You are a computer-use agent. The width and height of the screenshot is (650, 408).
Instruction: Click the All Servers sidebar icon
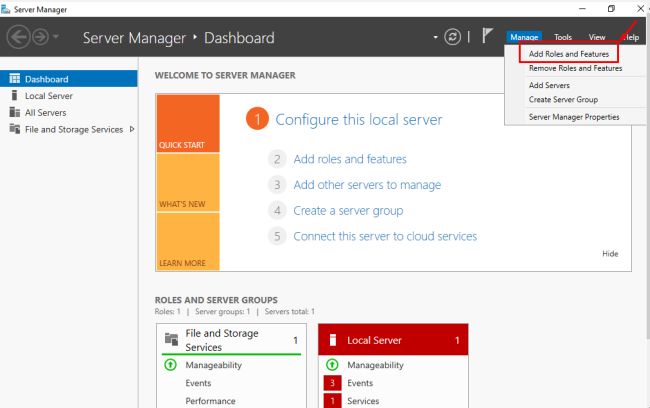15,112
